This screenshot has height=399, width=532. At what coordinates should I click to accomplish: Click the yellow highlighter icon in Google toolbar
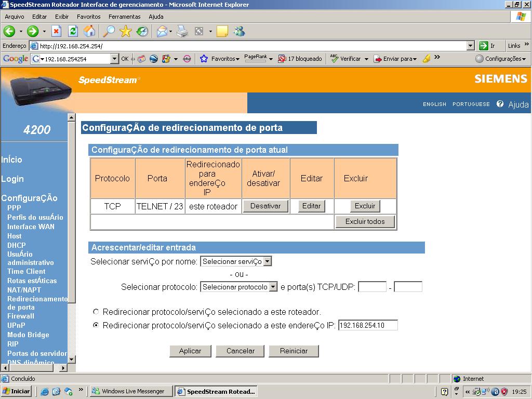tap(427, 59)
